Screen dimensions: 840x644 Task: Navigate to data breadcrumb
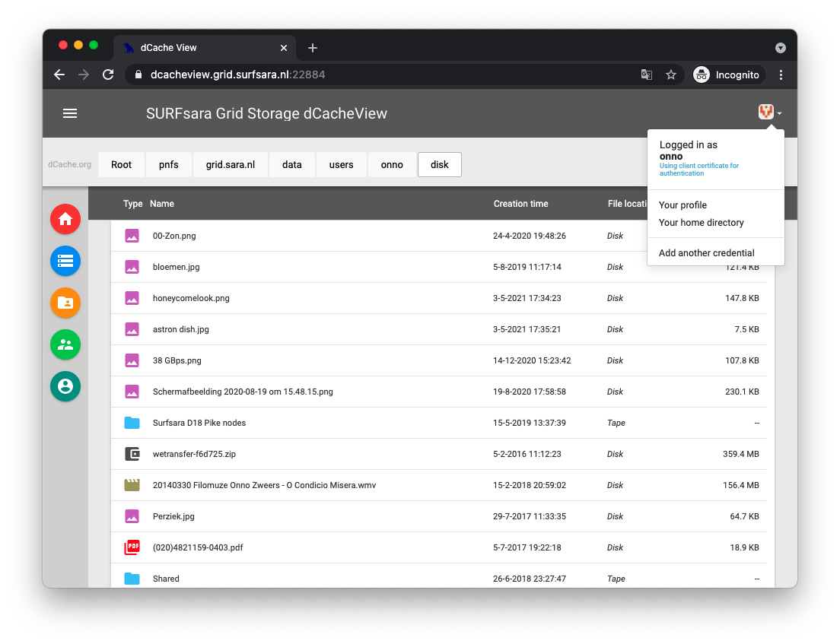[x=292, y=164]
